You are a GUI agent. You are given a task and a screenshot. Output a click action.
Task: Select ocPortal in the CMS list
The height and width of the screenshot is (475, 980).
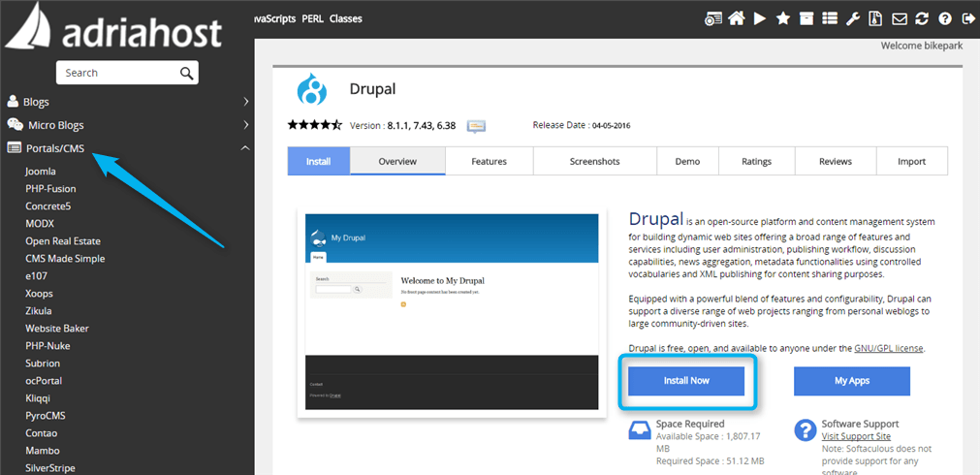click(x=44, y=381)
